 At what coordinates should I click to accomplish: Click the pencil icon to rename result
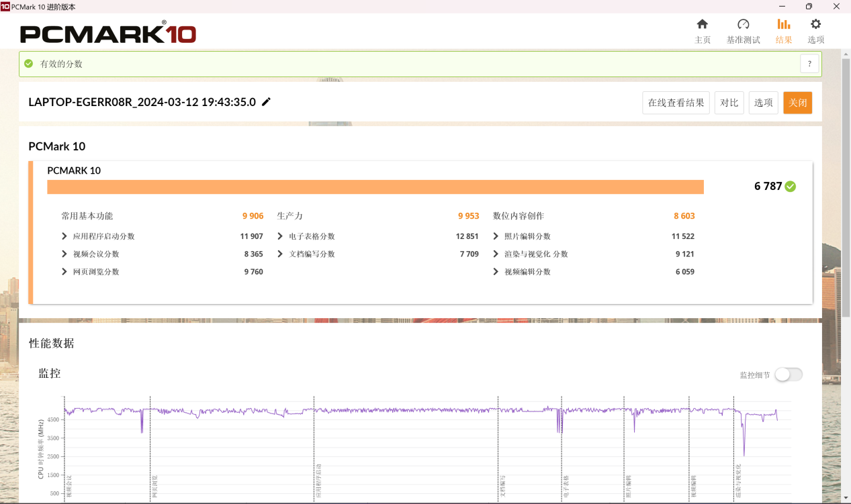click(x=266, y=102)
